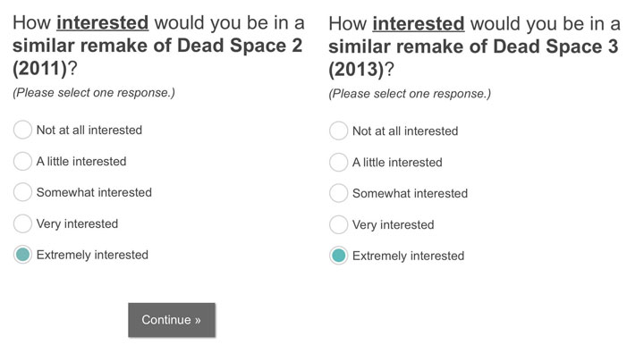Screen dimensions: 644x345
Task: Pick 'Somewhat interested' for Dead Space 2 remake
Action: (22, 192)
